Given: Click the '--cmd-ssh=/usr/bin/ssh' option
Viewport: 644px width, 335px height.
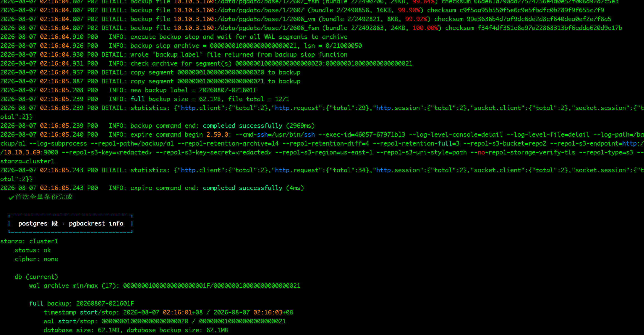Looking at the screenshot, I should point(275,135).
